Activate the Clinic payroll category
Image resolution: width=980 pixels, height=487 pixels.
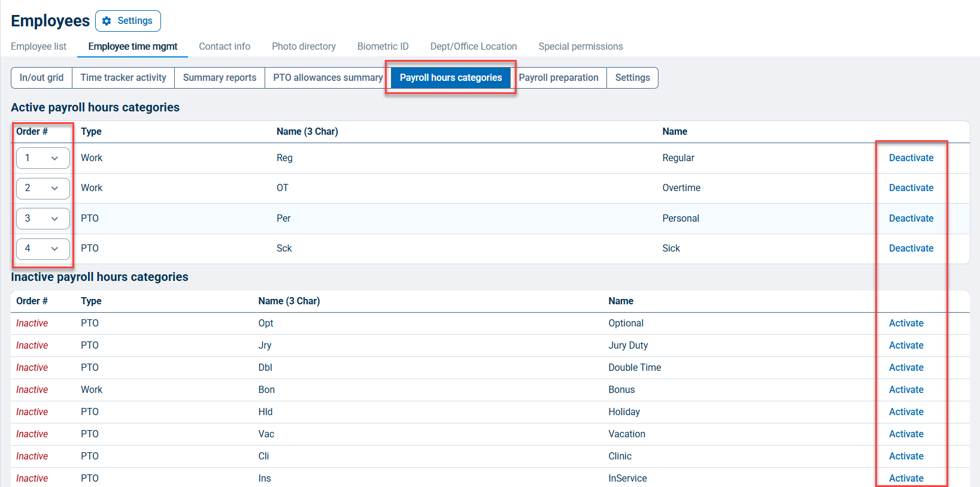tap(906, 456)
